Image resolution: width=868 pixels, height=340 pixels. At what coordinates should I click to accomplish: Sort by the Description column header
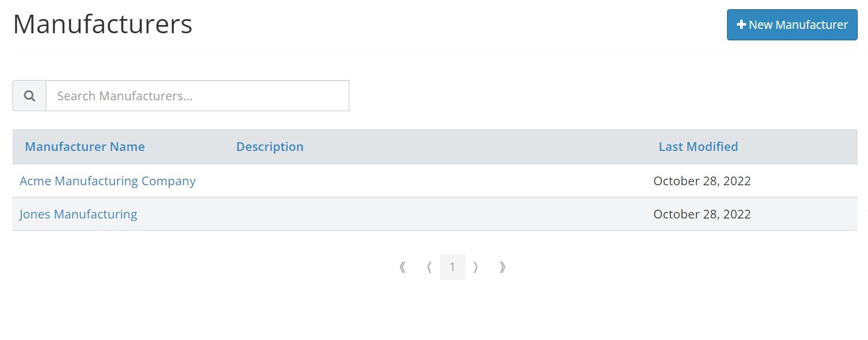tap(270, 147)
